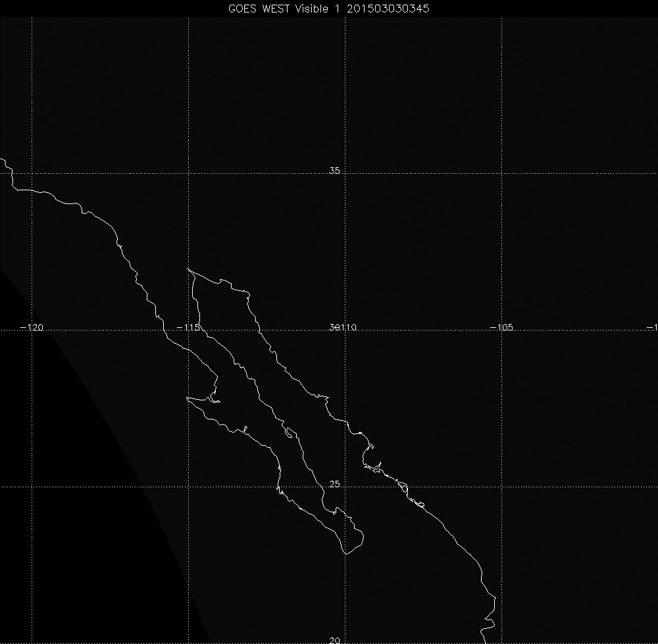
Task: Click the longitude label -115
Action: (x=188, y=327)
